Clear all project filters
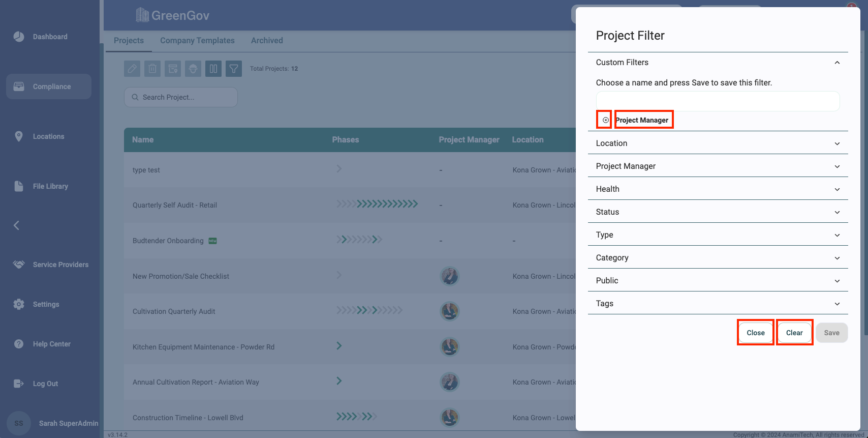The width and height of the screenshot is (868, 438). point(794,333)
